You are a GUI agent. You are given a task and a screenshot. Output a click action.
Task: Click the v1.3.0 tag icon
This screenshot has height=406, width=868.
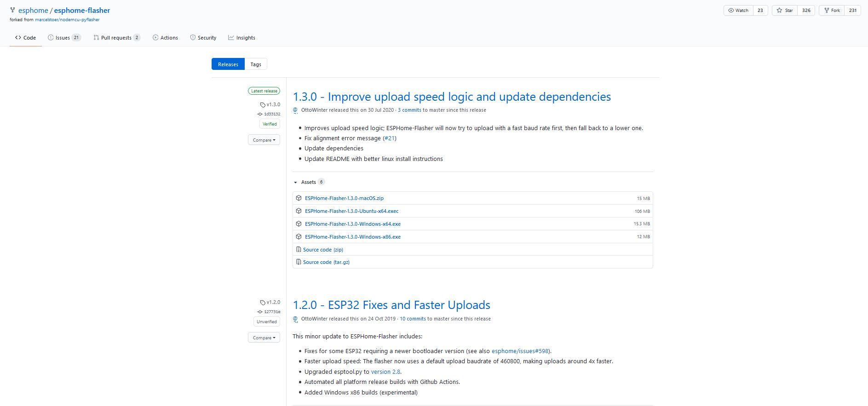(263, 105)
